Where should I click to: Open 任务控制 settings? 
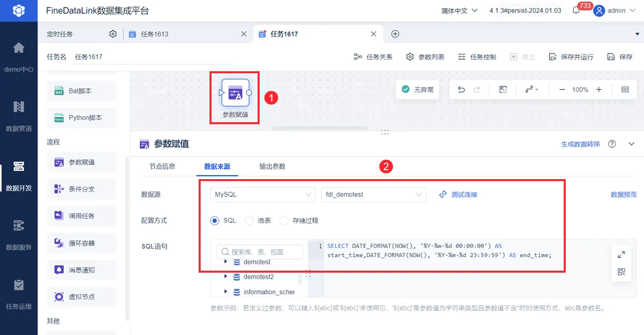[477, 57]
